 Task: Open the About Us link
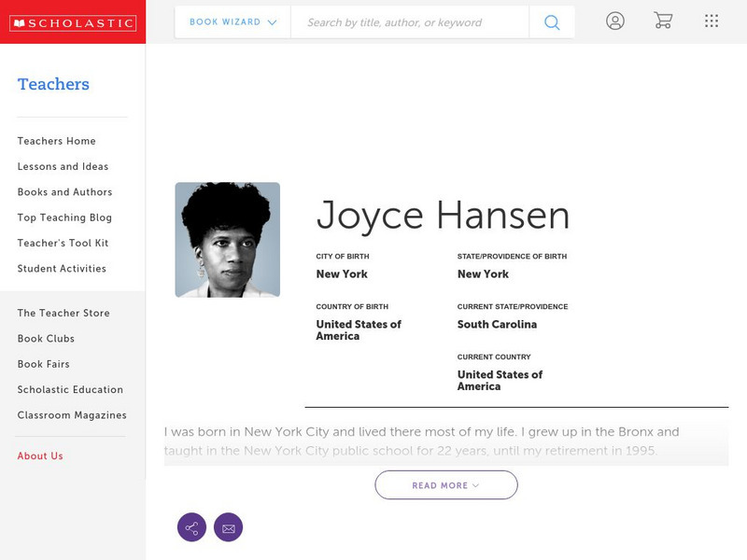pos(40,456)
